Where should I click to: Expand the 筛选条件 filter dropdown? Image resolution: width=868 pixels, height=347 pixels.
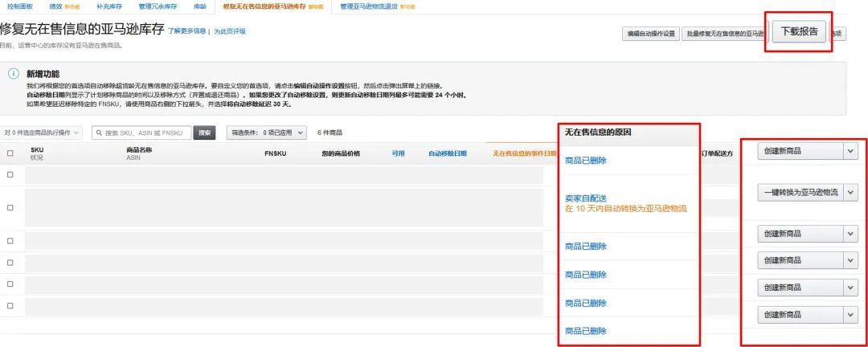click(x=266, y=133)
